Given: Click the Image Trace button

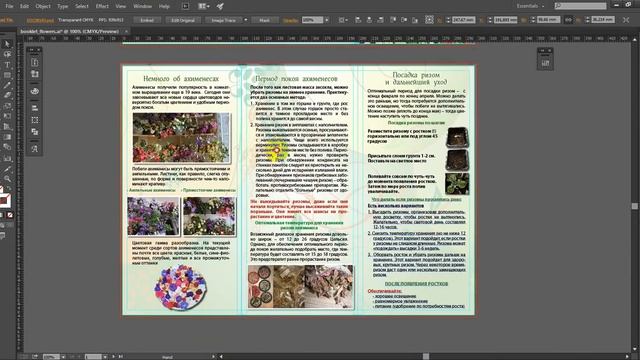Looking at the screenshot, I should tap(223, 20).
